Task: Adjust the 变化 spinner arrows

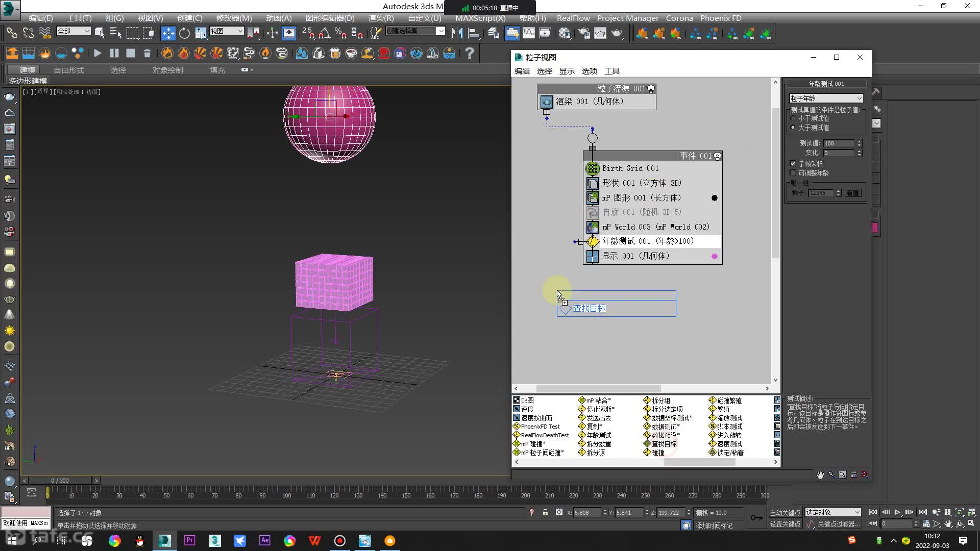Action: click(x=860, y=153)
